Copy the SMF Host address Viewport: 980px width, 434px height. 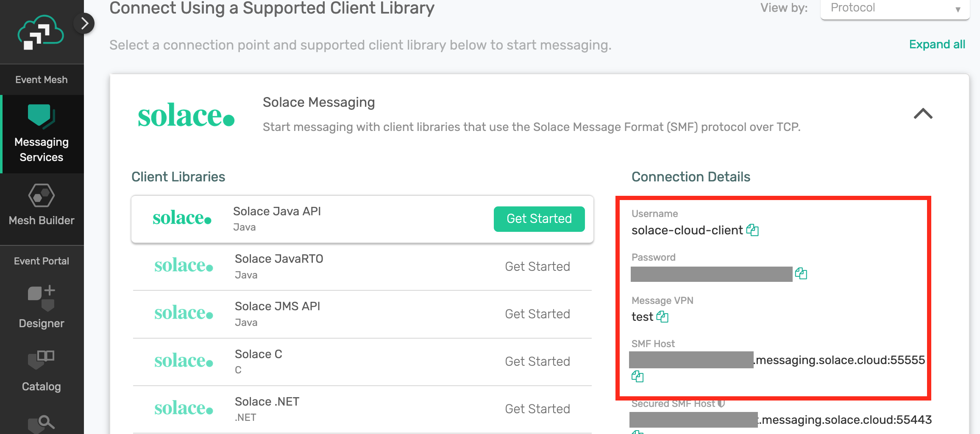point(638,376)
